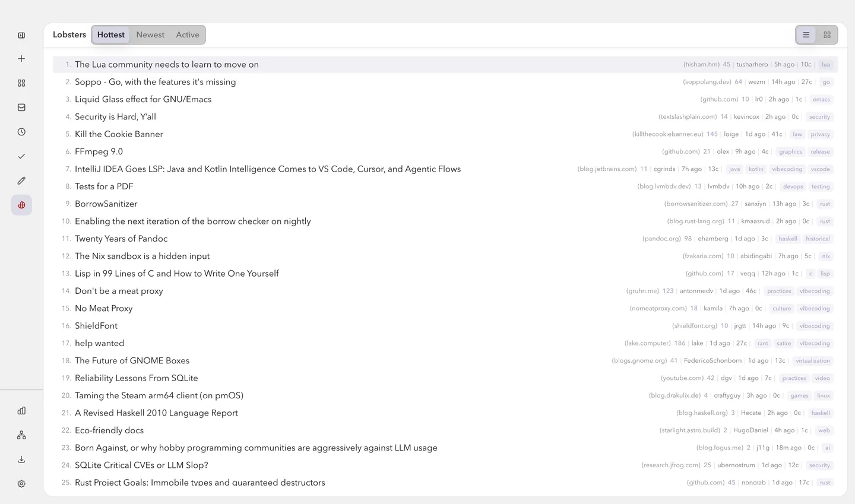Select the pencil edit icon
Viewport: 855px width, 504px height.
click(x=21, y=180)
